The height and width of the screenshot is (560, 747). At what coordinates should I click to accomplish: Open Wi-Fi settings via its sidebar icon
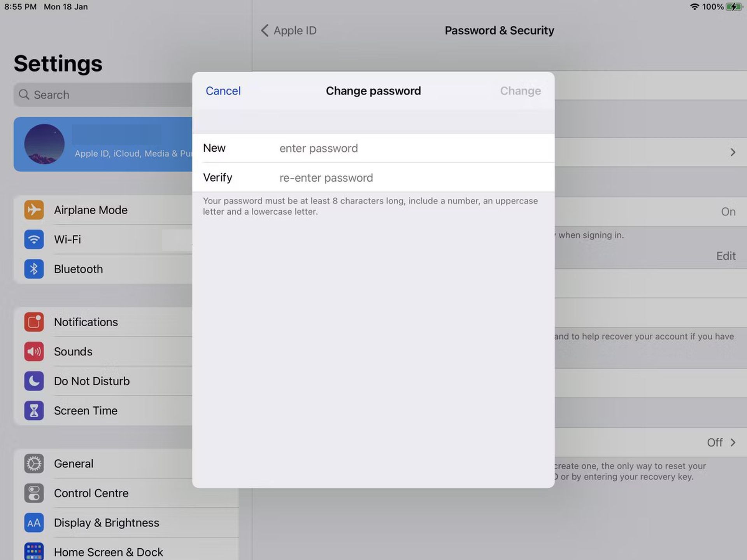click(x=34, y=240)
